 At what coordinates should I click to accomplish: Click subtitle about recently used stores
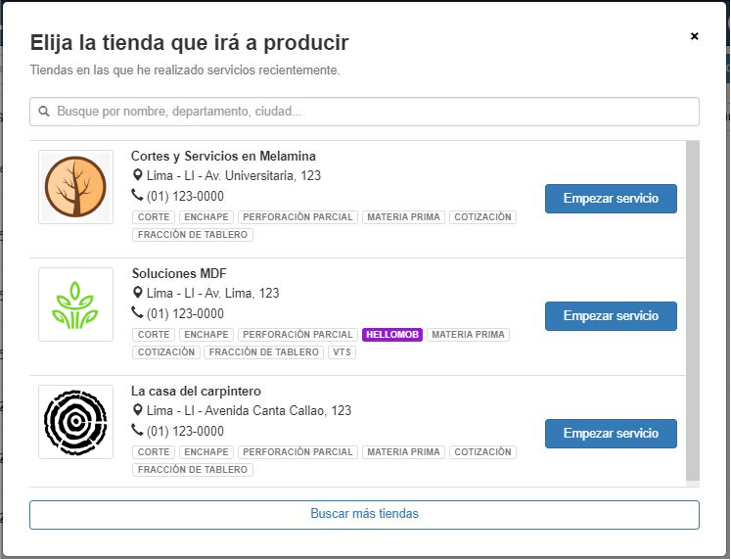(x=185, y=70)
